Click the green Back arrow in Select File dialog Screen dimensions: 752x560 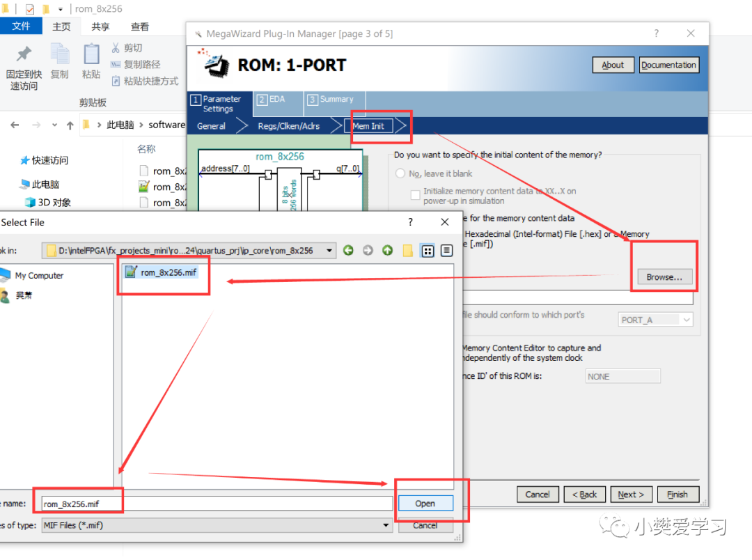point(348,250)
